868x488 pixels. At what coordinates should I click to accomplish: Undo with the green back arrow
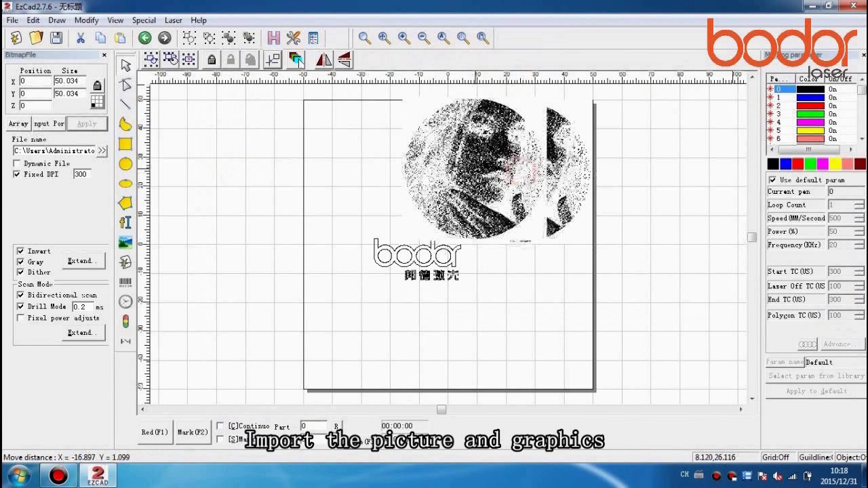(x=144, y=38)
